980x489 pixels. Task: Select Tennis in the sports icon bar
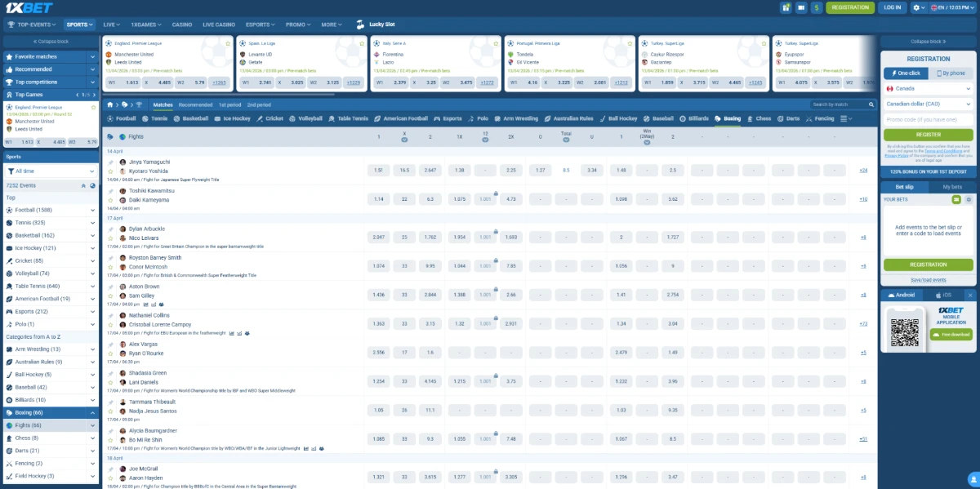click(155, 118)
